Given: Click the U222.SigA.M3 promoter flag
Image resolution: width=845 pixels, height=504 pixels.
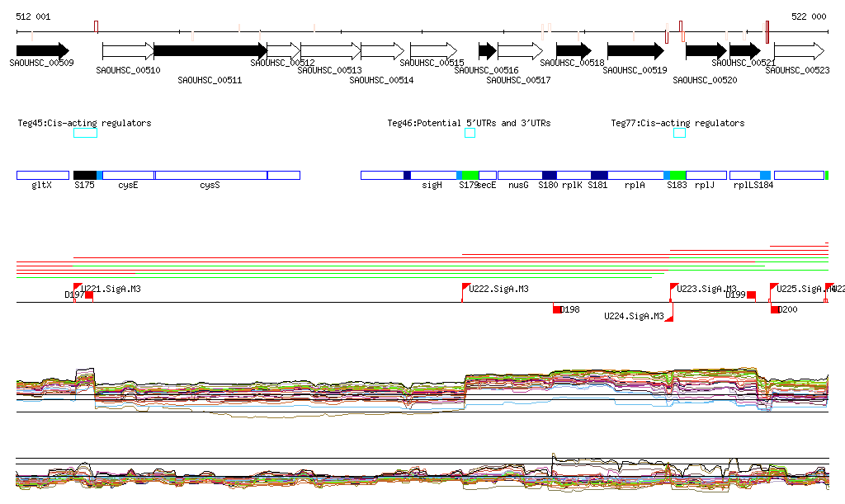Looking at the screenshot, I should (465, 288).
